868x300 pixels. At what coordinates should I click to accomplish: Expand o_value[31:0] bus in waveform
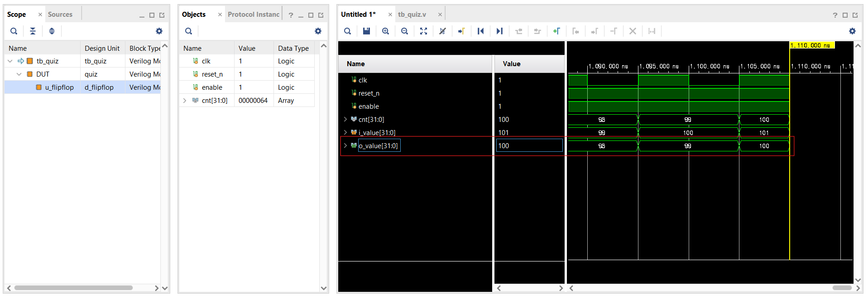[x=345, y=146]
